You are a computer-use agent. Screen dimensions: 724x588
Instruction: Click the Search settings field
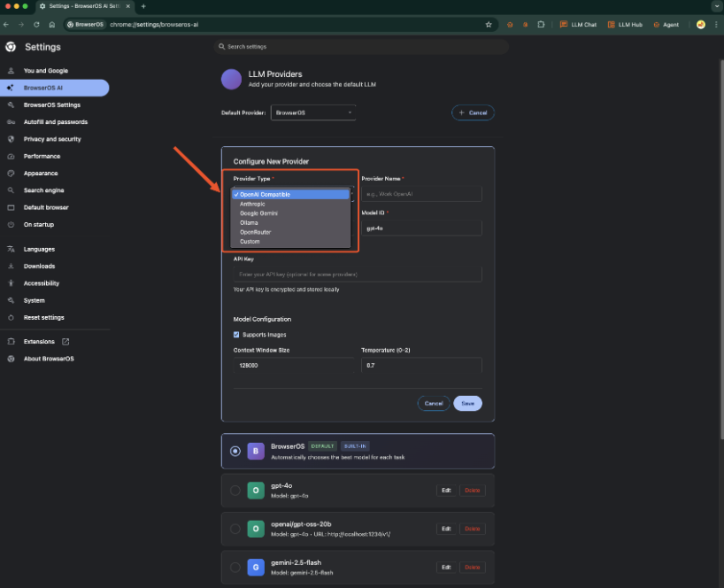[361, 47]
